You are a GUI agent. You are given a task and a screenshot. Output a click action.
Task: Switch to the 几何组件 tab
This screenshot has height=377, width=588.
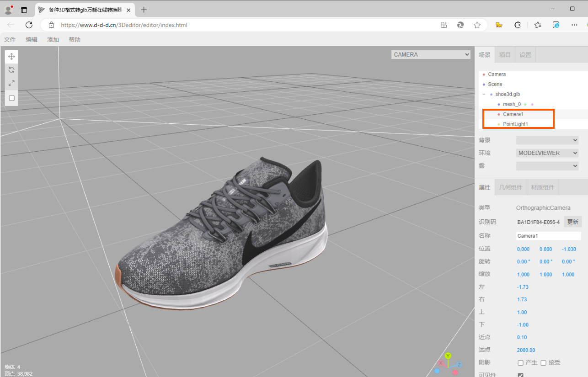point(510,187)
